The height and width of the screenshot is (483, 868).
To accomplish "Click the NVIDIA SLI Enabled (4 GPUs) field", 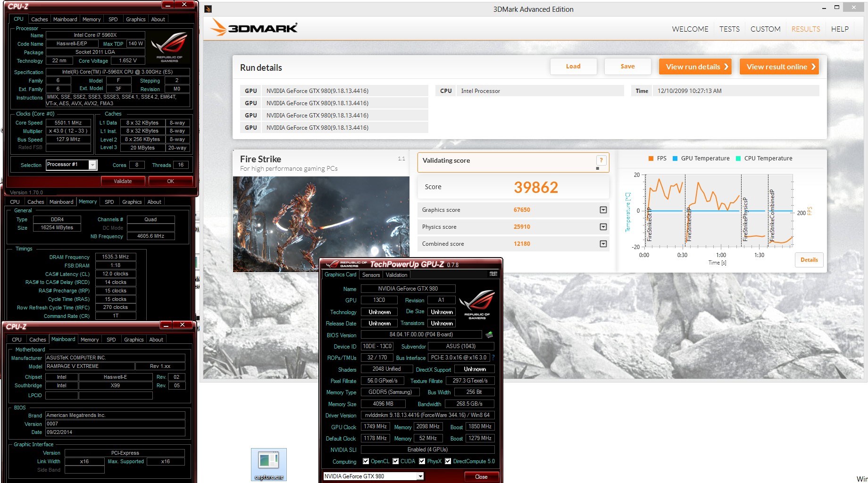I will click(x=428, y=450).
